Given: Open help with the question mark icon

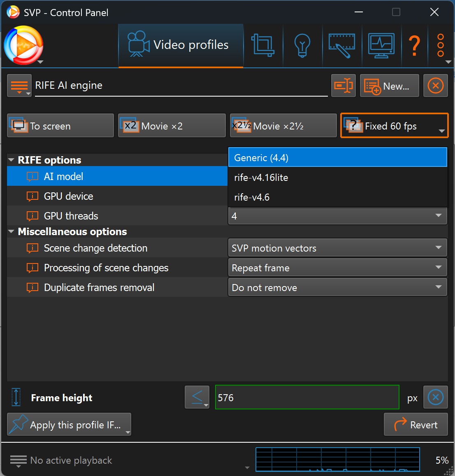Looking at the screenshot, I should [414, 45].
